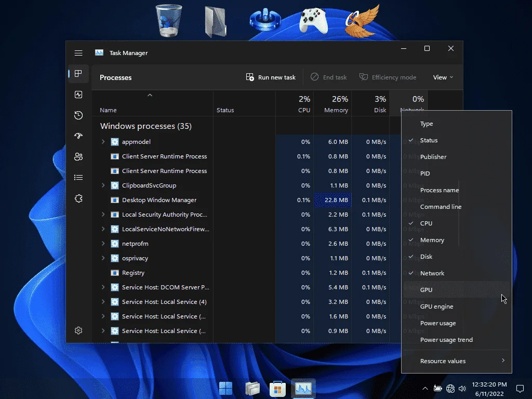The image size is (532, 399).
Task: Click the gray folder desktop icon
Action: tap(216, 22)
